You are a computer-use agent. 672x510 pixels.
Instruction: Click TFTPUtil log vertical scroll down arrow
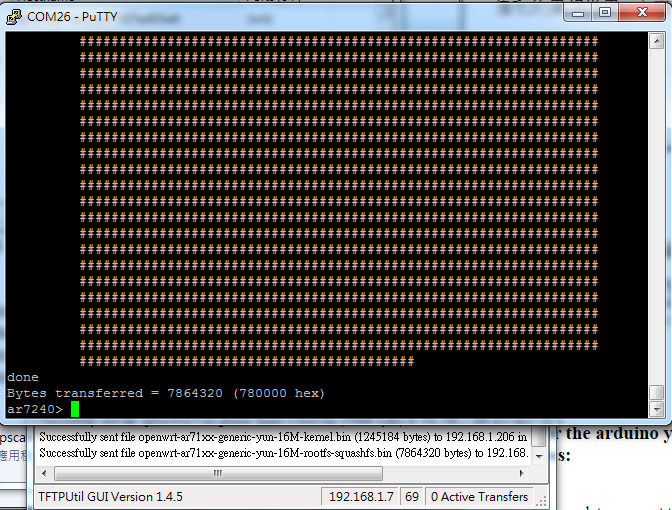tap(539, 456)
